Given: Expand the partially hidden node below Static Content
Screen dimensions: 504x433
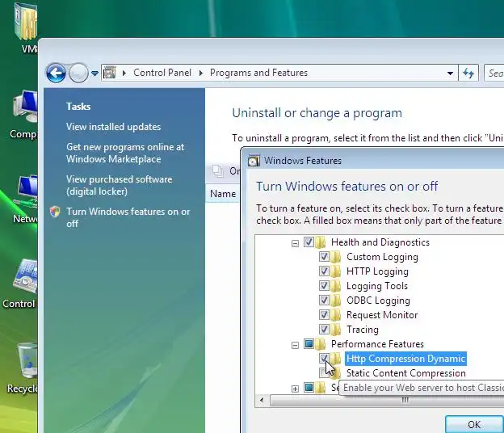Looking at the screenshot, I should coord(295,389).
